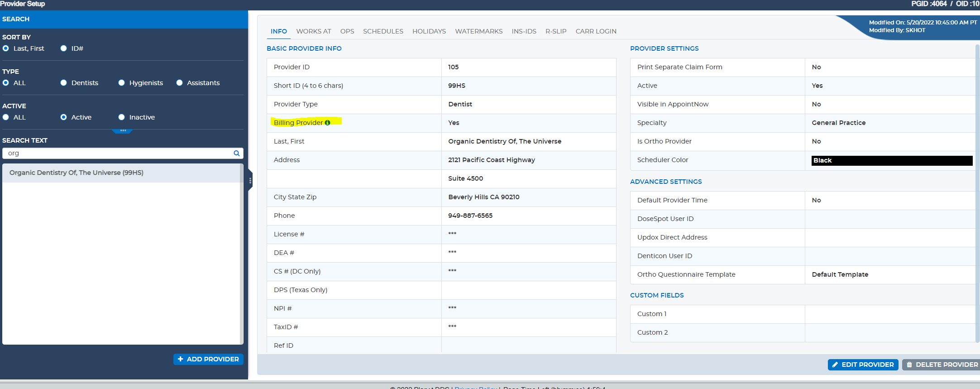The image size is (980, 389).
Task: Click the EDIT PROVIDER button
Action: pos(863,365)
